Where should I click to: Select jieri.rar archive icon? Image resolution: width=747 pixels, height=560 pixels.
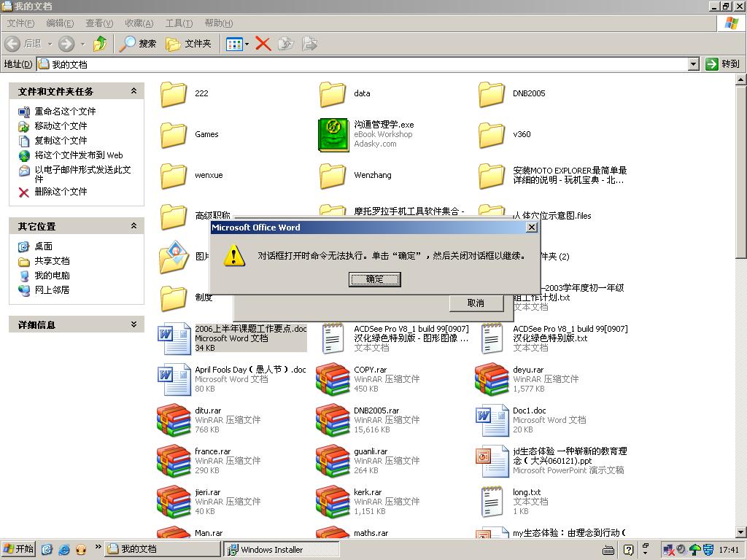coord(174,502)
